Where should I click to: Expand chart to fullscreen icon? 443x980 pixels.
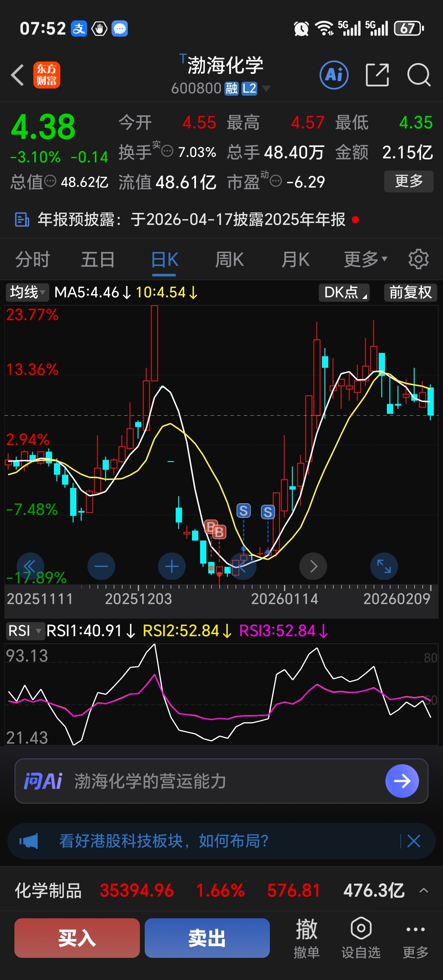coord(384,566)
